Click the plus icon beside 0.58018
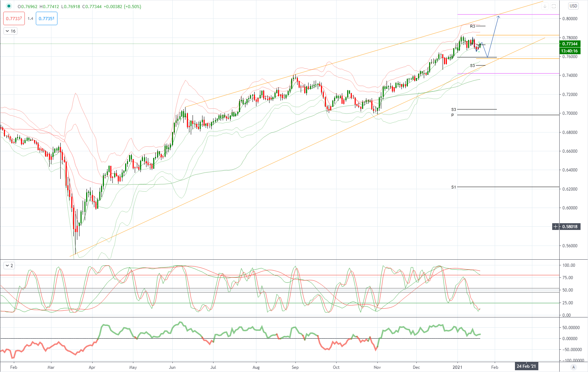The width and height of the screenshot is (588, 372). (x=555, y=226)
